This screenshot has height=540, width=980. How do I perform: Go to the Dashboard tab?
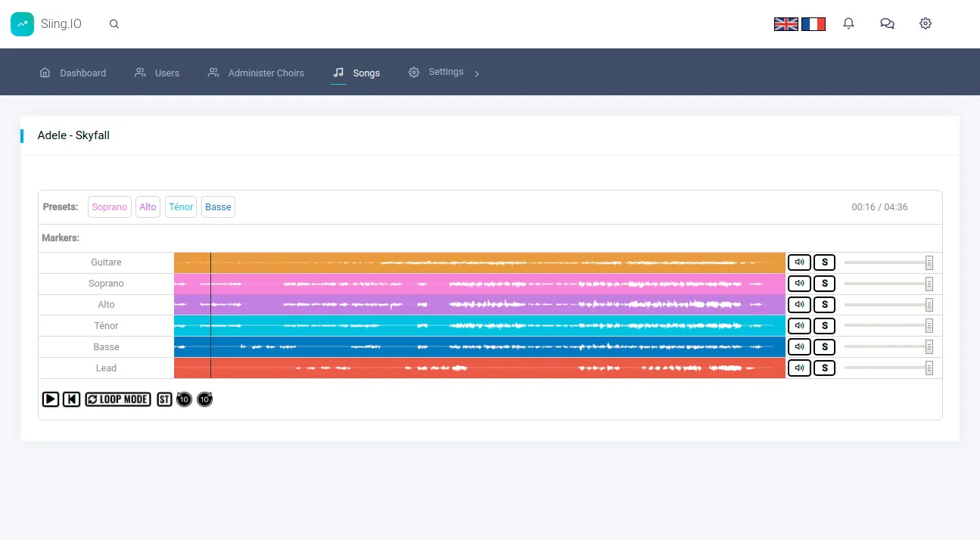click(73, 73)
